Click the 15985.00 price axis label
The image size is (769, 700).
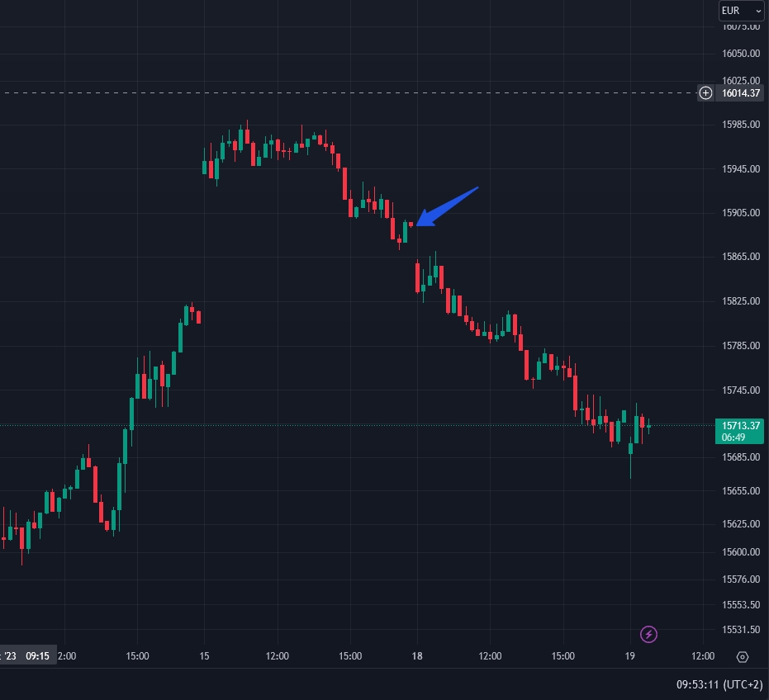(741, 125)
